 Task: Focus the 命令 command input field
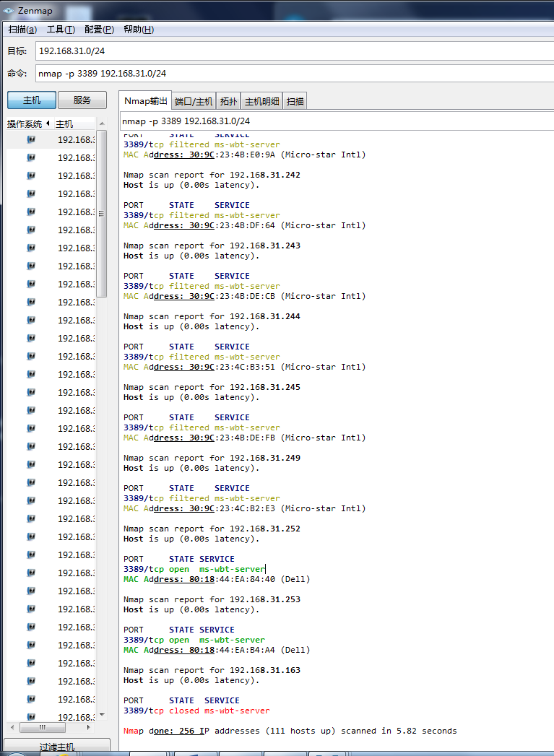(295, 73)
